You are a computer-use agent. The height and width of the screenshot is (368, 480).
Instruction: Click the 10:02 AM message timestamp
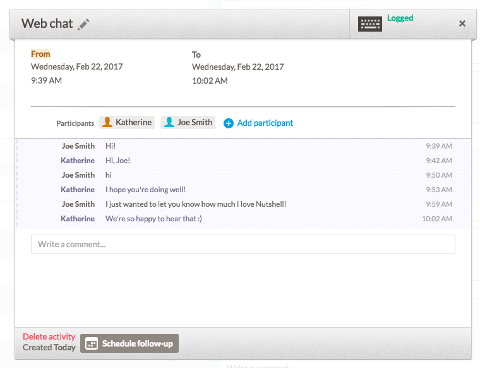click(x=437, y=219)
